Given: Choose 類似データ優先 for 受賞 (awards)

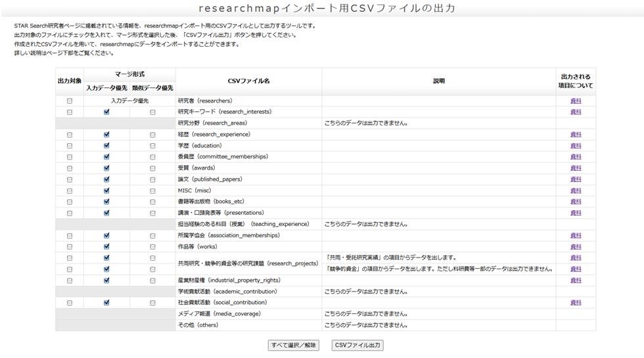Looking at the screenshot, I should (x=152, y=168).
